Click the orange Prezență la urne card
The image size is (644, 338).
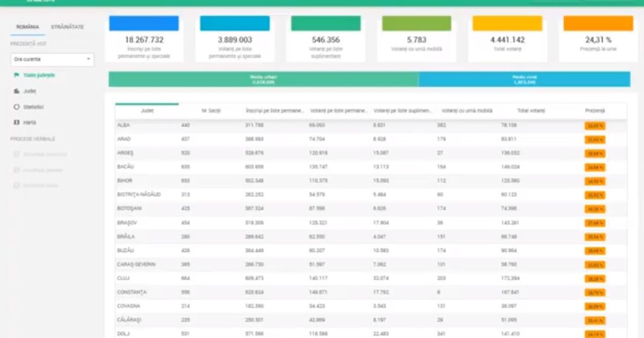(x=598, y=39)
